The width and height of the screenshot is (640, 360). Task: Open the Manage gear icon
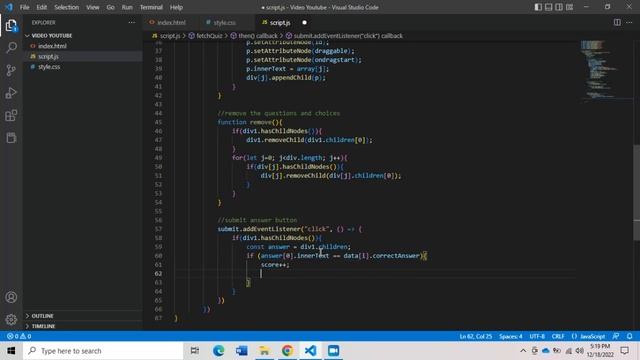coord(11,319)
